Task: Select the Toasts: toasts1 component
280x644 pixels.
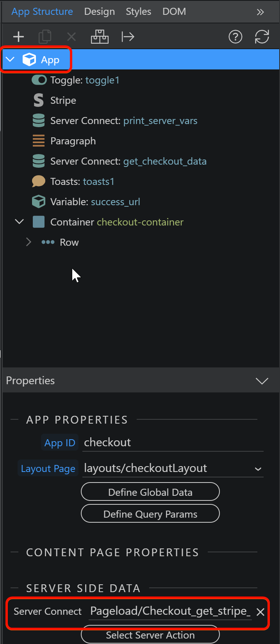Action: (82, 182)
